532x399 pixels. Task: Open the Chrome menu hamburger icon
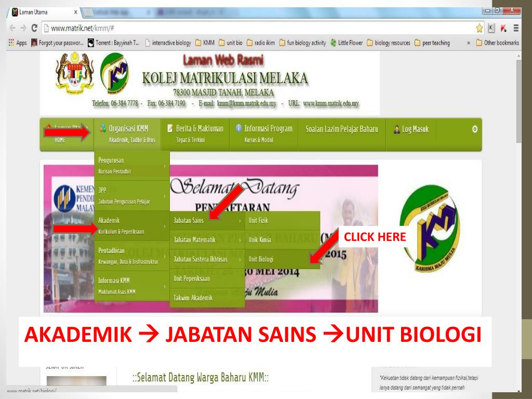pyautogui.click(x=516, y=28)
